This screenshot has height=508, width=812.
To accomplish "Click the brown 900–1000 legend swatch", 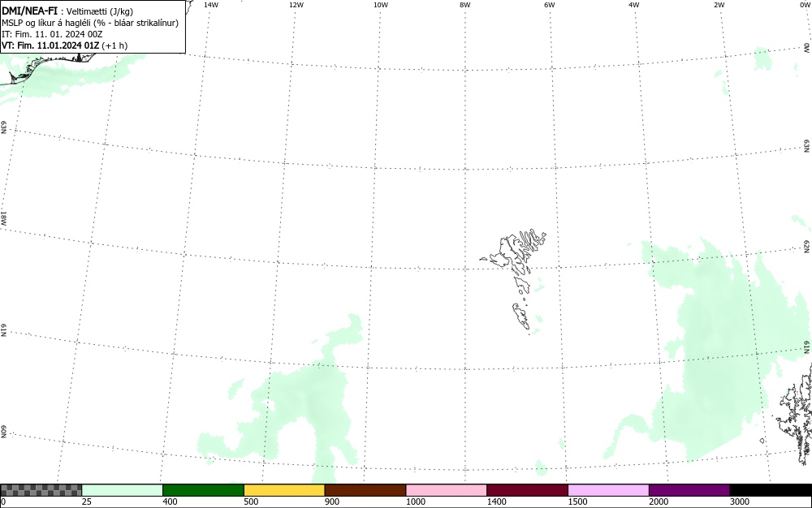I will tap(365, 490).
